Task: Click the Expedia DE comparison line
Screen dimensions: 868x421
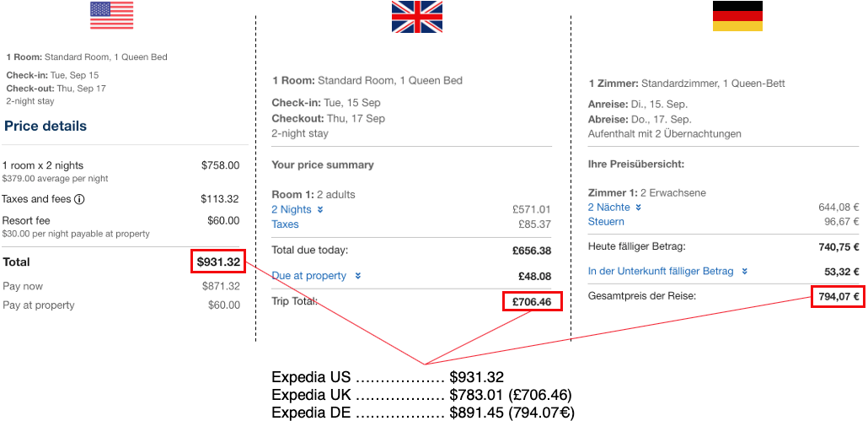Action: pyautogui.click(x=423, y=412)
